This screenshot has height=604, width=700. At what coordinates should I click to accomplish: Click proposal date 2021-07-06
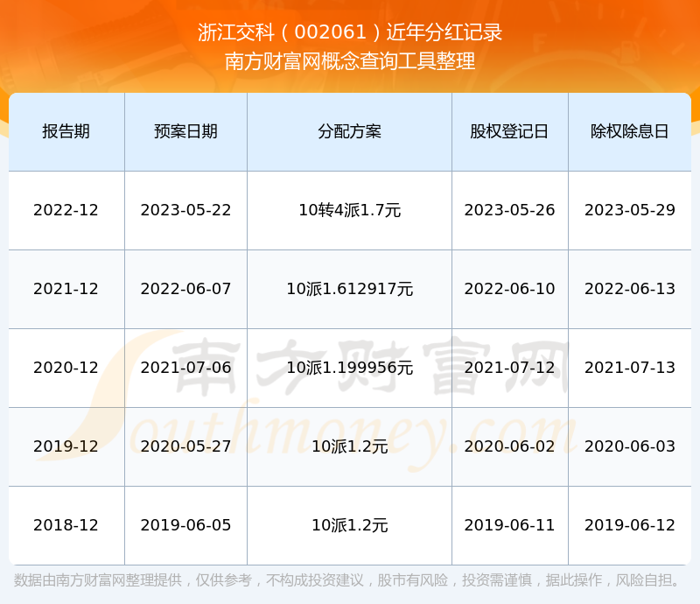185,368
